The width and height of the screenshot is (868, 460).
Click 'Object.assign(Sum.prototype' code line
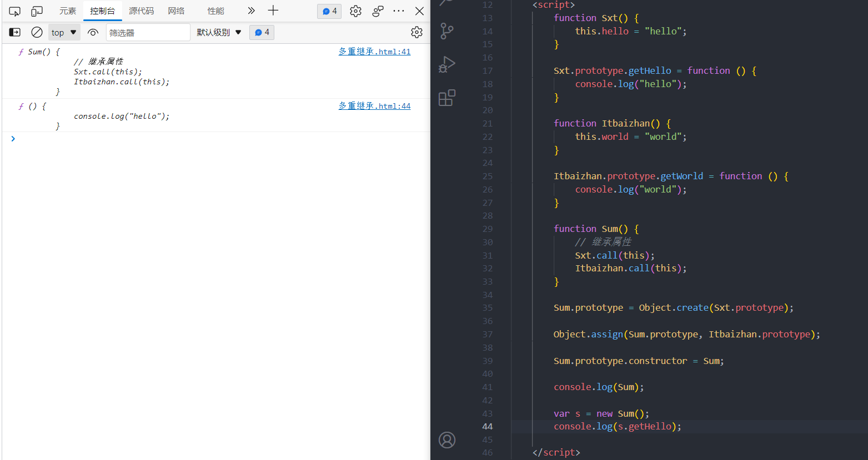[x=687, y=335]
